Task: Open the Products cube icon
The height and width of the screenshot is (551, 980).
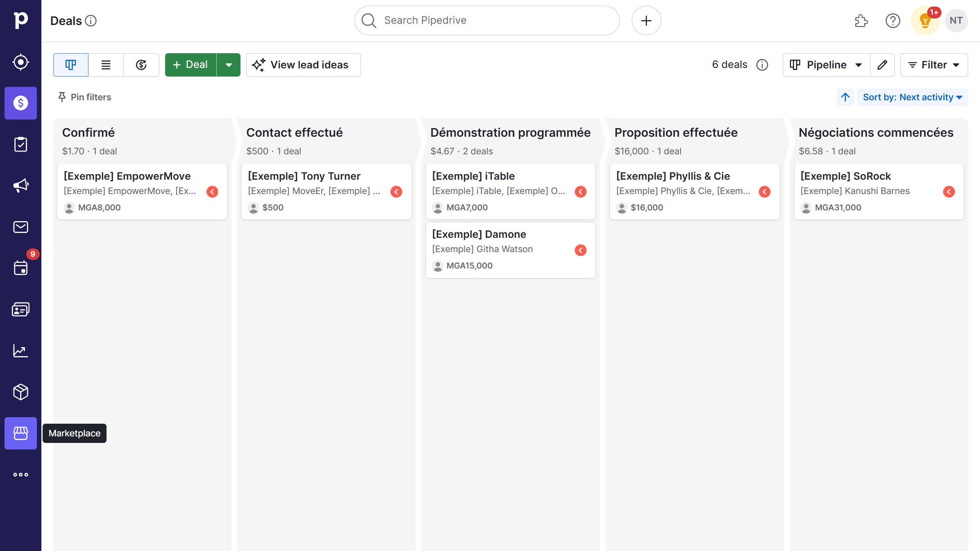Action: [20, 392]
